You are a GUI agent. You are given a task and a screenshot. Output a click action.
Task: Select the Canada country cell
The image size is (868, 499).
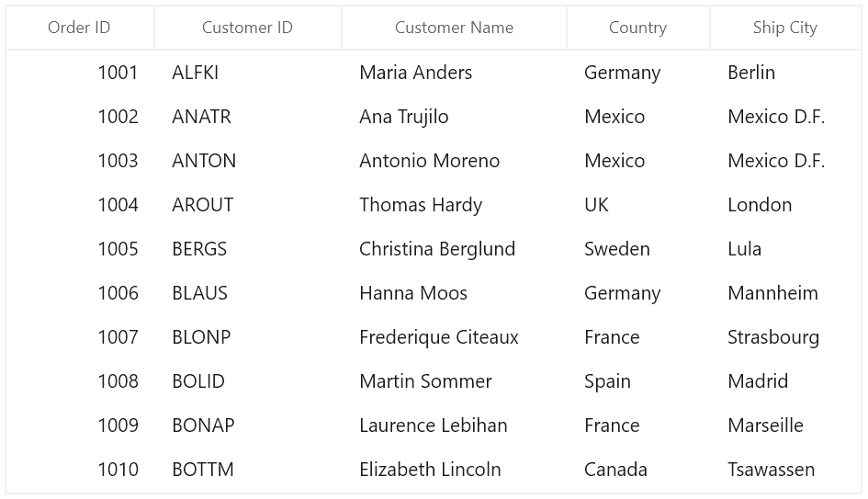tap(637, 470)
